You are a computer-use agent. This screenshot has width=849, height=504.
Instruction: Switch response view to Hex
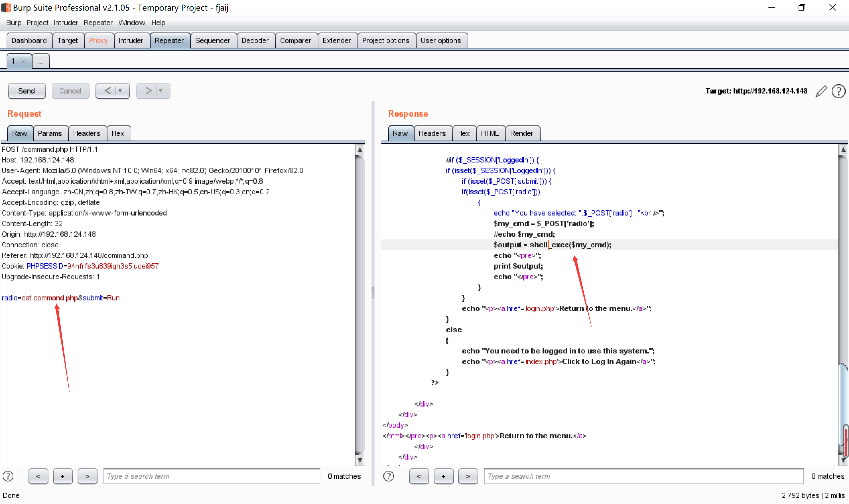[464, 134]
